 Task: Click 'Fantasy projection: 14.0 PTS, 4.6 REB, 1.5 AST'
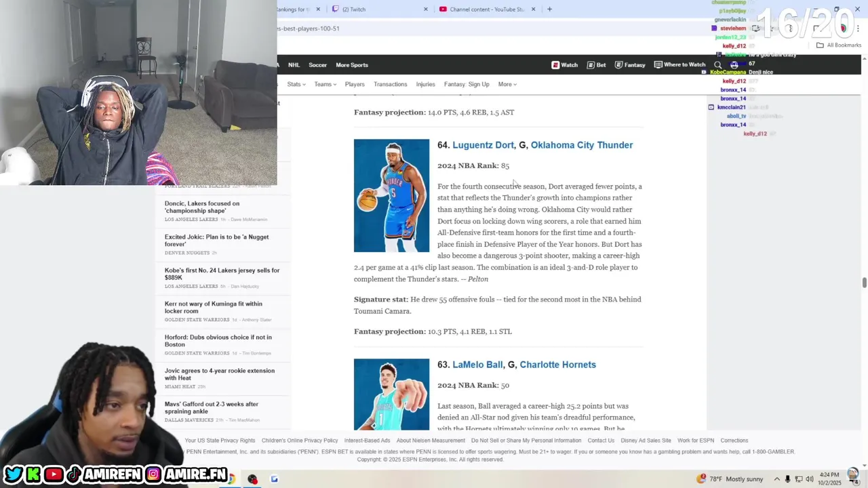[434, 113]
